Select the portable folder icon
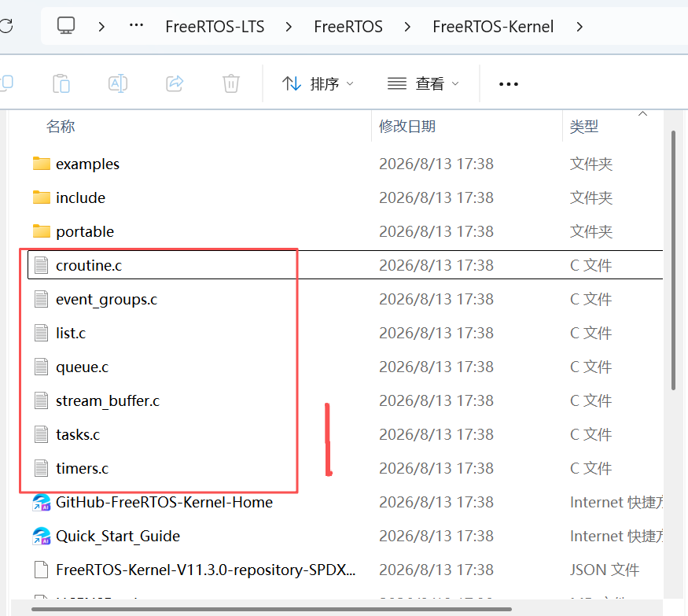The image size is (688, 616). click(41, 231)
